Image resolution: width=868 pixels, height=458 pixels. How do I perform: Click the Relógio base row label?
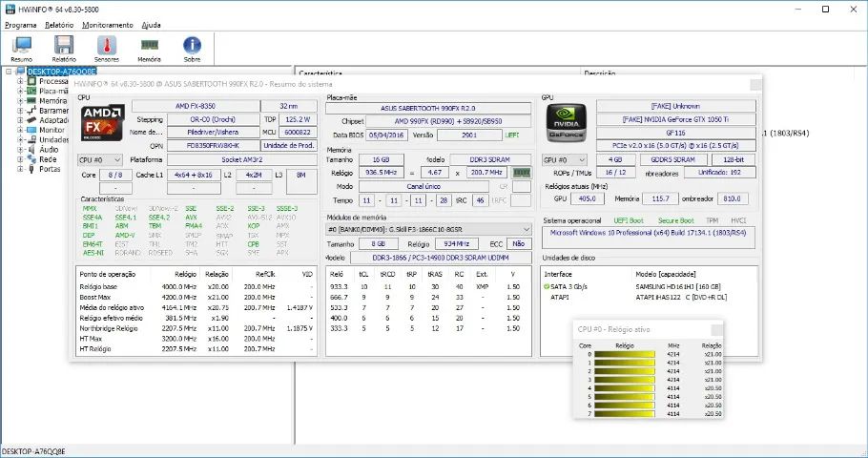coord(98,287)
